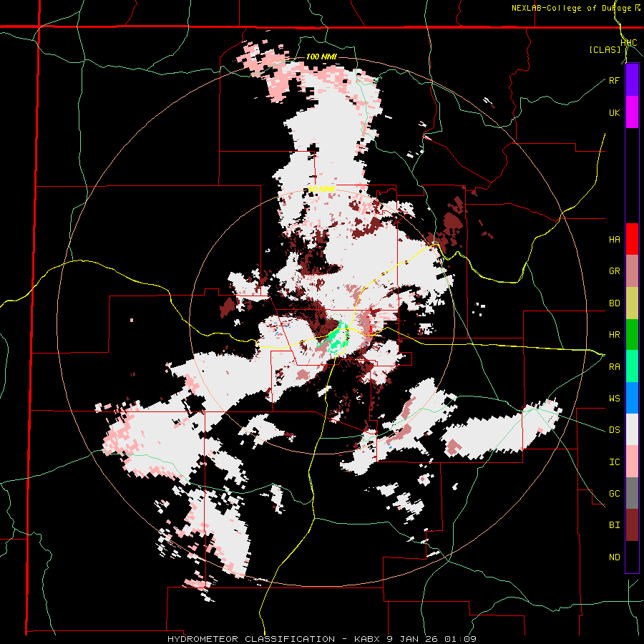Click the green rain echo at radar center
This screenshot has height=644, width=644.
point(336,339)
